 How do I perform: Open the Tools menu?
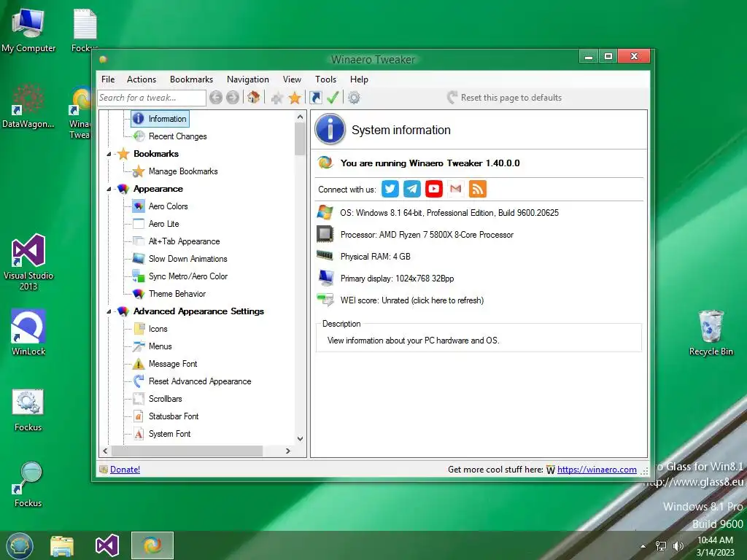point(325,79)
